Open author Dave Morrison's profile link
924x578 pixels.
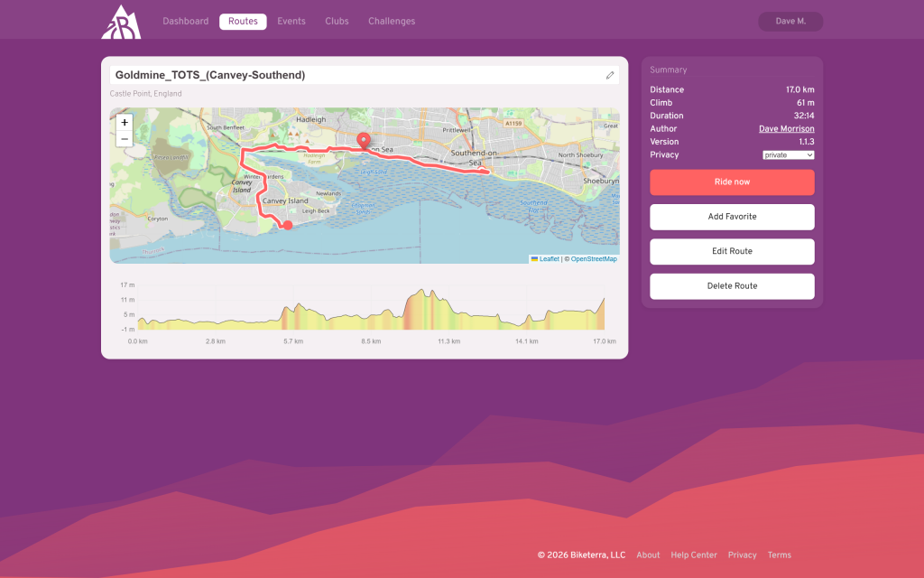click(786, 129)
